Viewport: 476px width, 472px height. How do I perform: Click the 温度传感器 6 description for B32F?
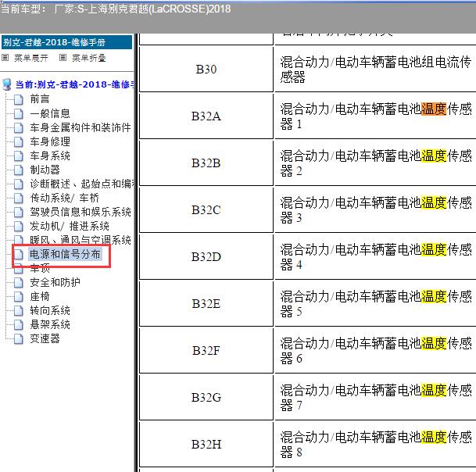[x=376, y=351]
